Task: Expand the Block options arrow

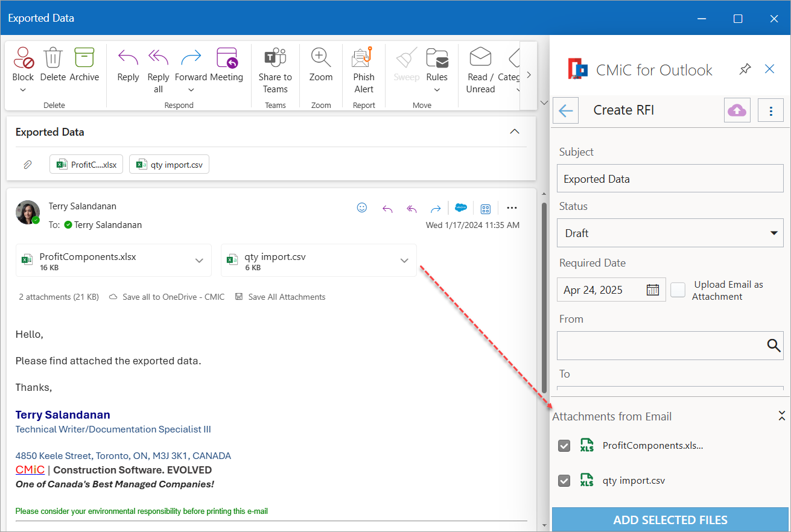Action: click(23, 90)
